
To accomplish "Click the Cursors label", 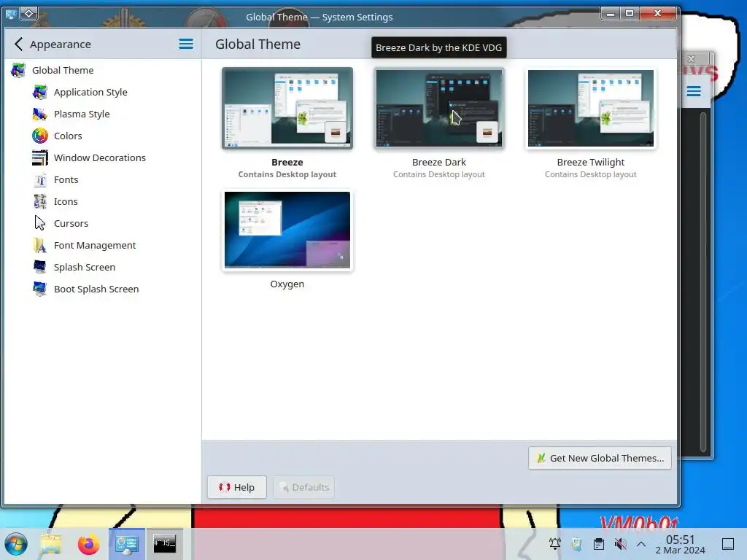I will pos(71,223).
